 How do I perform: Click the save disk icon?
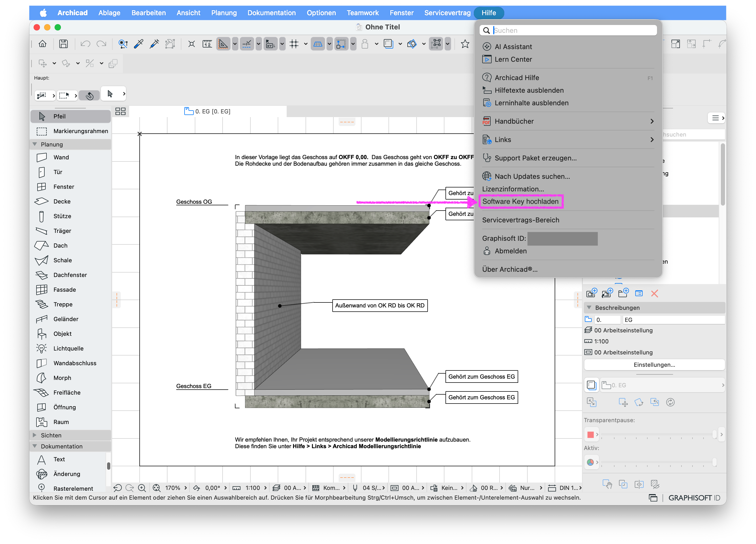tap(63, 44)
